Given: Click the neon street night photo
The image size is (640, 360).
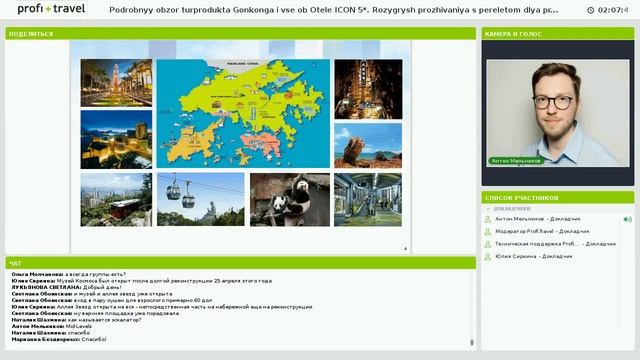Looking at the screenshot, I should coord(368,89).
